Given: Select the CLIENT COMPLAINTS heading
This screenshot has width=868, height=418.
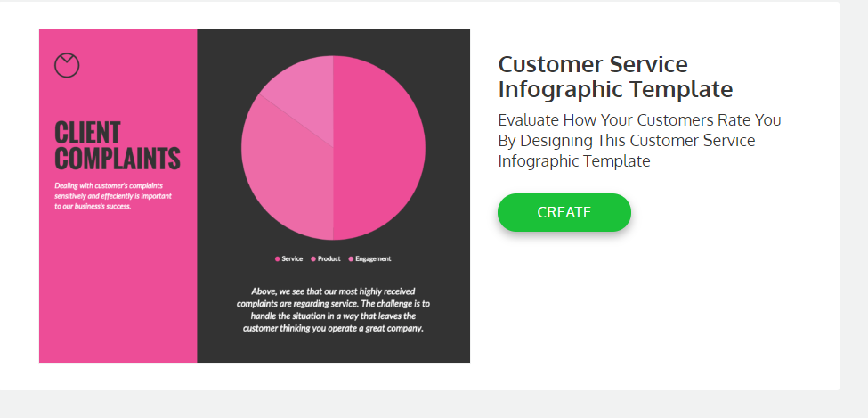Looking at the screenshot, I should tap(117, 146).
